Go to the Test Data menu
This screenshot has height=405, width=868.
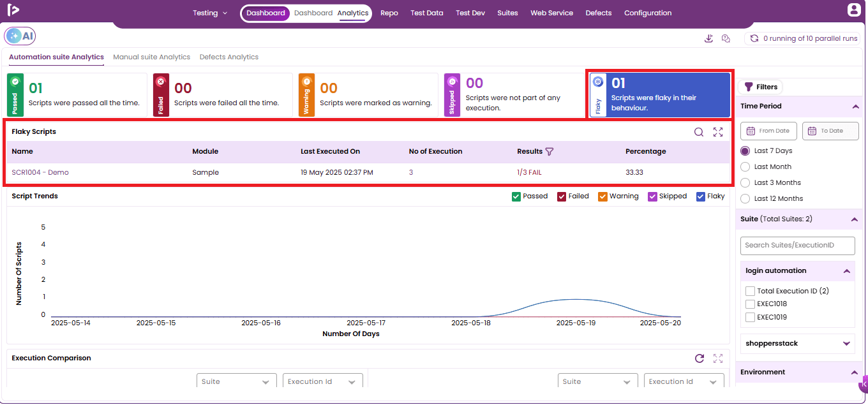pyautogui.click(x=427, y=13)
